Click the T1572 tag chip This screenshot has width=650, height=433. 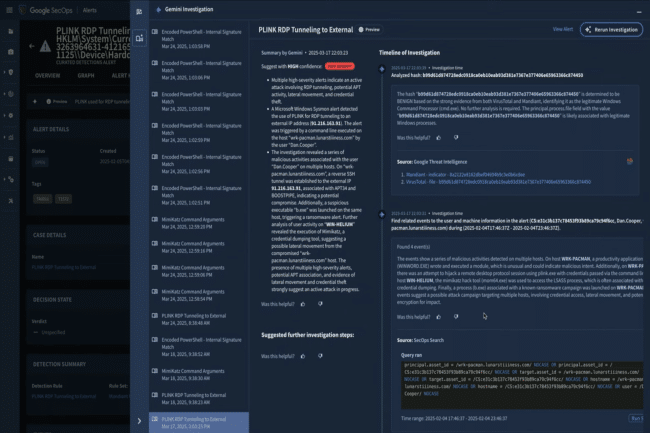(x=63, y=199)
